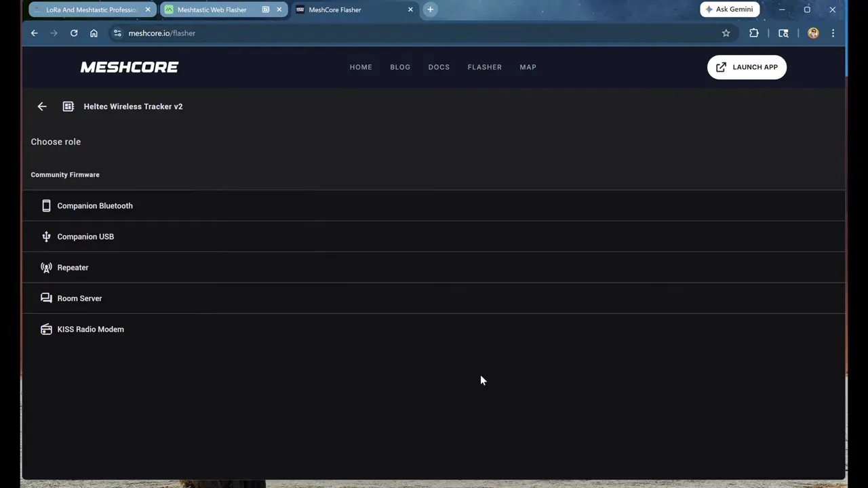
Task: Click the chat icon for Room Server
Action: point(46,298)
